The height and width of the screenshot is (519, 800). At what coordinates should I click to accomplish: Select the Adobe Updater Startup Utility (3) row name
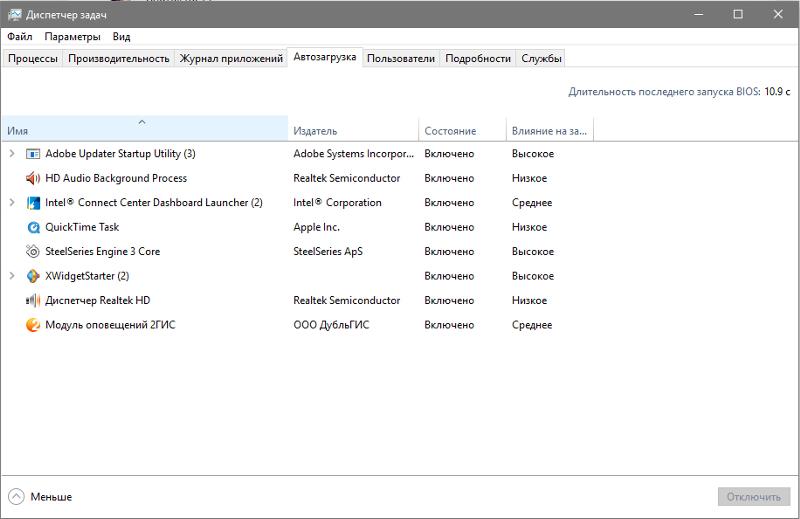[120, 154]
